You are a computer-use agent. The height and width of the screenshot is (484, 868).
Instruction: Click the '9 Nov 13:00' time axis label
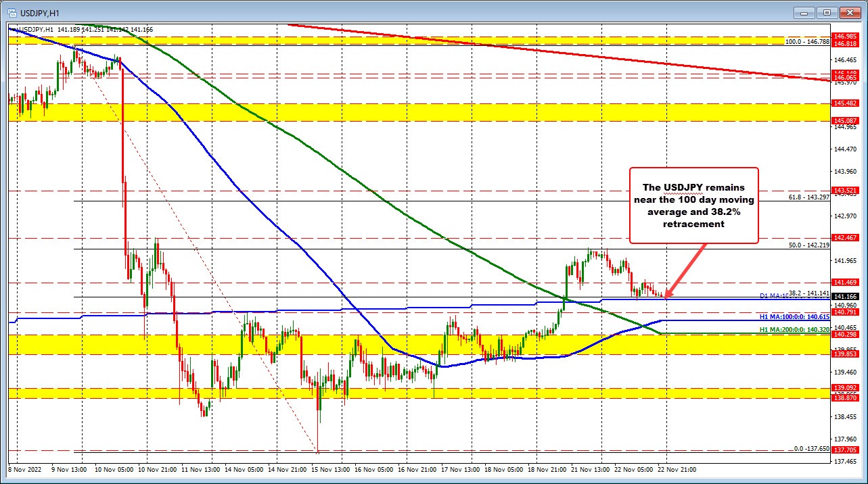pyautogui.click(x=70, y=469)
